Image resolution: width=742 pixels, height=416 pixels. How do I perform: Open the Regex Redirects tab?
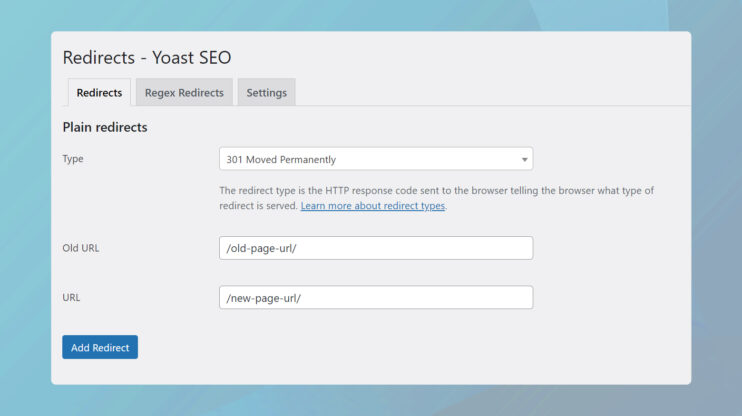[x=184, y=92]
